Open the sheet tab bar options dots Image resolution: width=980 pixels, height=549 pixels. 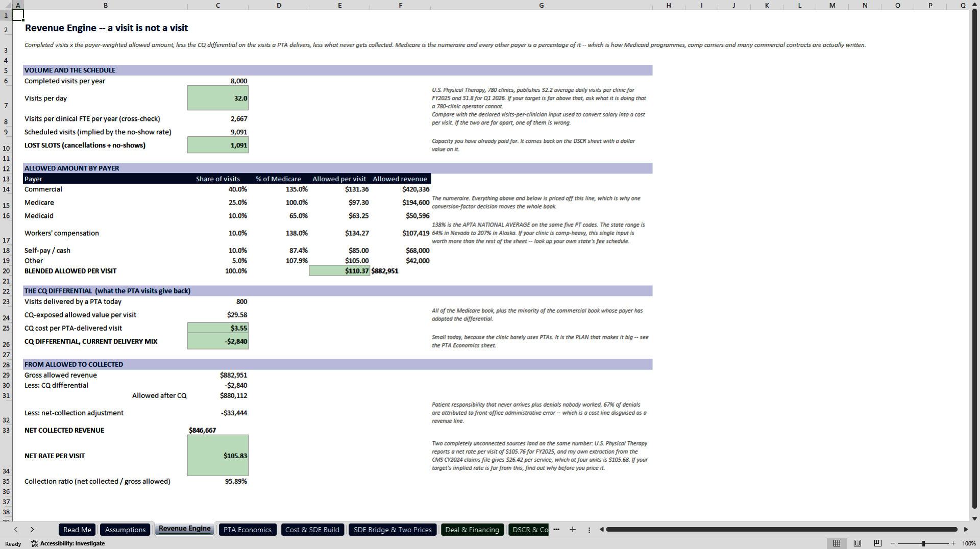[x=589, y=530]
